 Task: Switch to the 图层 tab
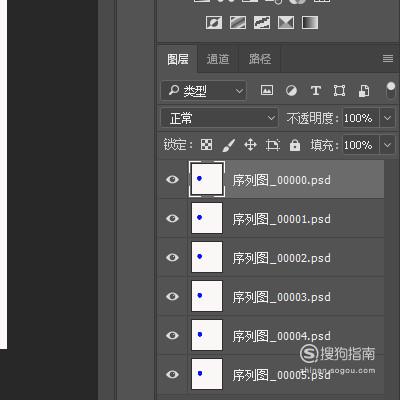(x=178, y=59)
